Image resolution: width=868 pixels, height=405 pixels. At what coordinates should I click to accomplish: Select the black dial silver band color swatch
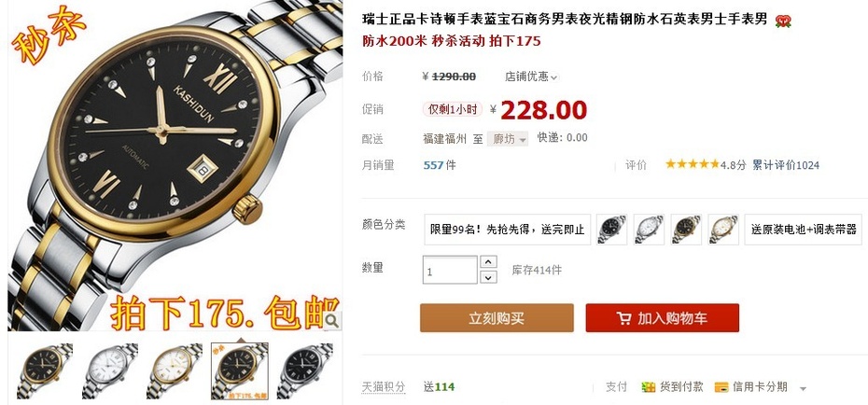(x=611, y=230)
